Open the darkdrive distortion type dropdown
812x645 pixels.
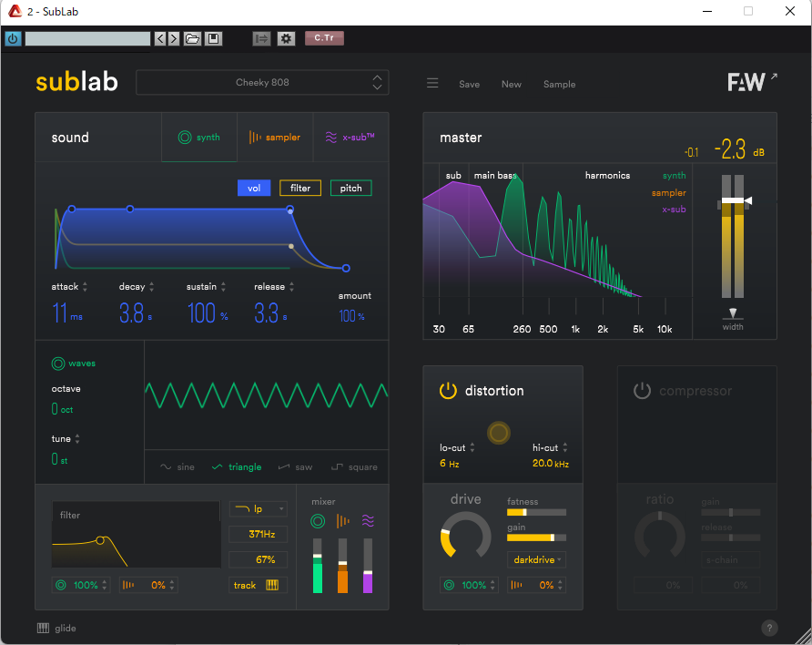[x=536, y=559]
